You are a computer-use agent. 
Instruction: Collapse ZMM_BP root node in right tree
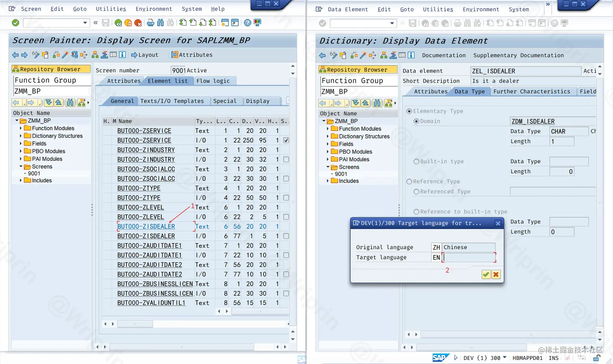tap(324, 121)
